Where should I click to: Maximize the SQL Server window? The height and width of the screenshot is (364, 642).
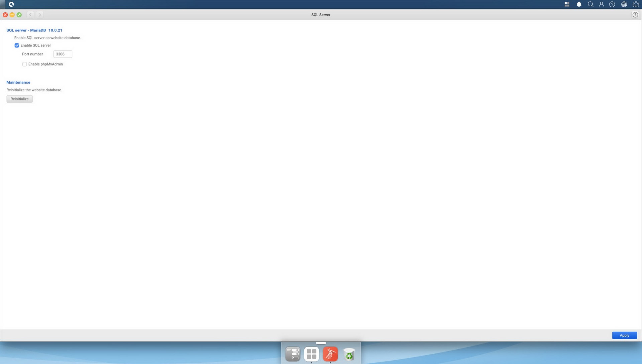coord(19,15)
